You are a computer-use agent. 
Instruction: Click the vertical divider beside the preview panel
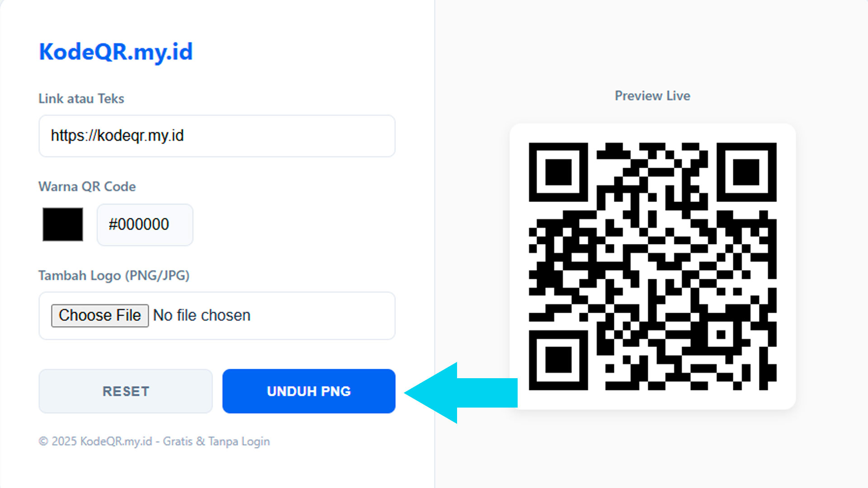[x=435, y=244]
